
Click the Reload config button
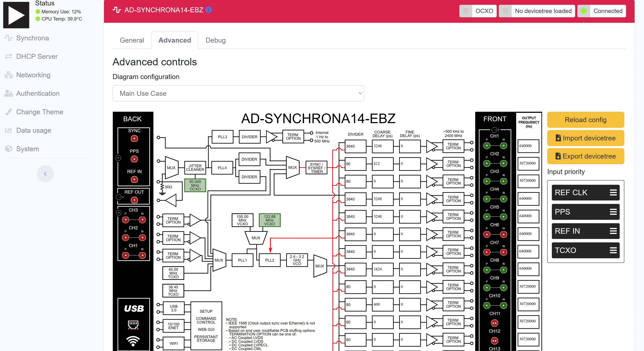tap(585, 120)
